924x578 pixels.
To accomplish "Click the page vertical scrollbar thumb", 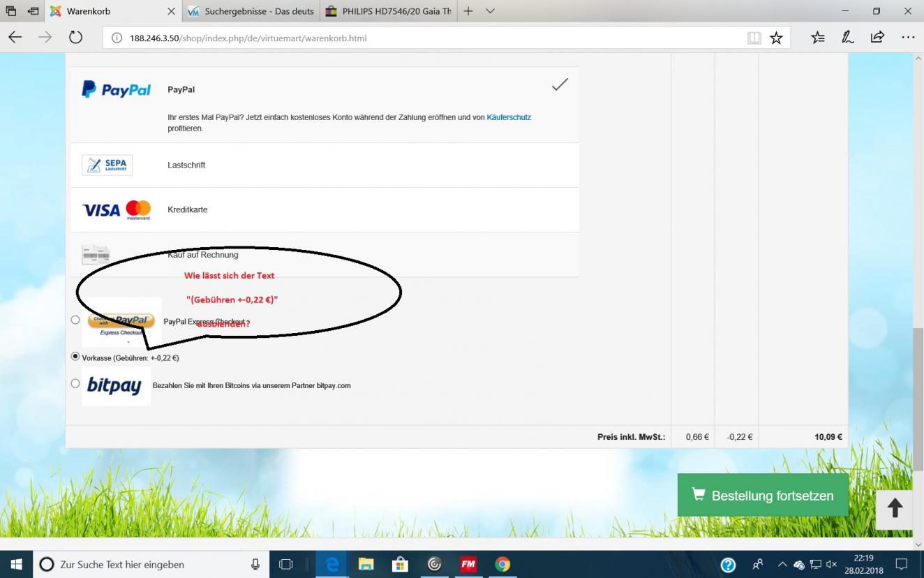I will 918,391.
